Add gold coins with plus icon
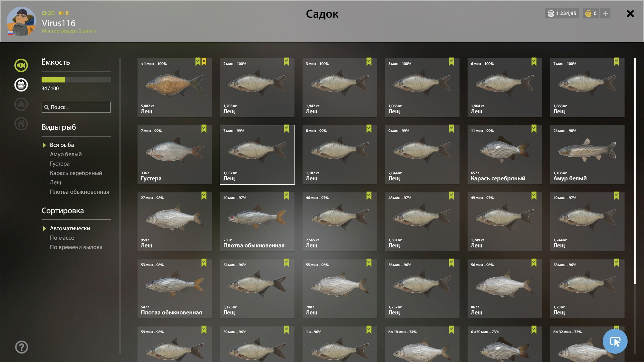 [x=605, y=13]
